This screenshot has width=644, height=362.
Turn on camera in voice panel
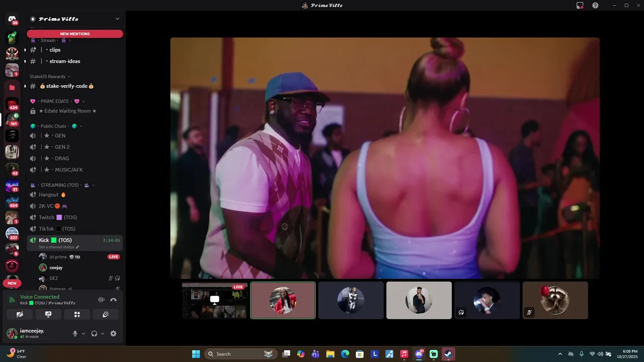[x=20, y=314]
